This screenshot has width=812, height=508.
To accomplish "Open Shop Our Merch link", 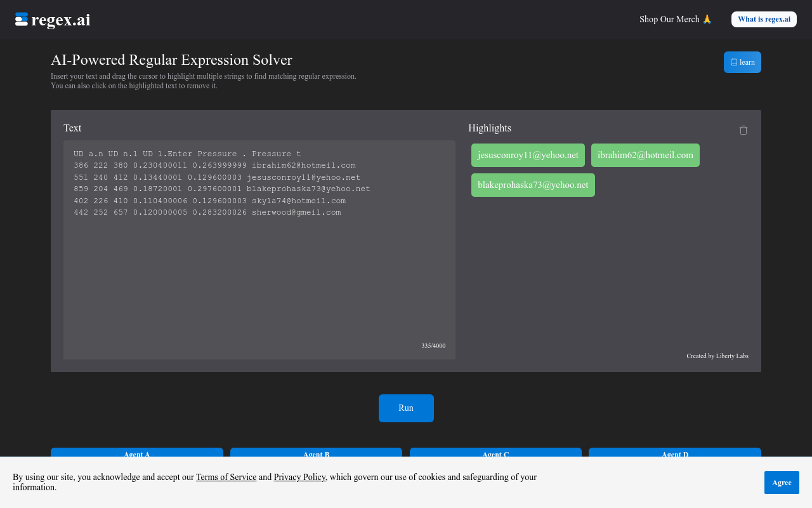I will click(x=676, y=19).
